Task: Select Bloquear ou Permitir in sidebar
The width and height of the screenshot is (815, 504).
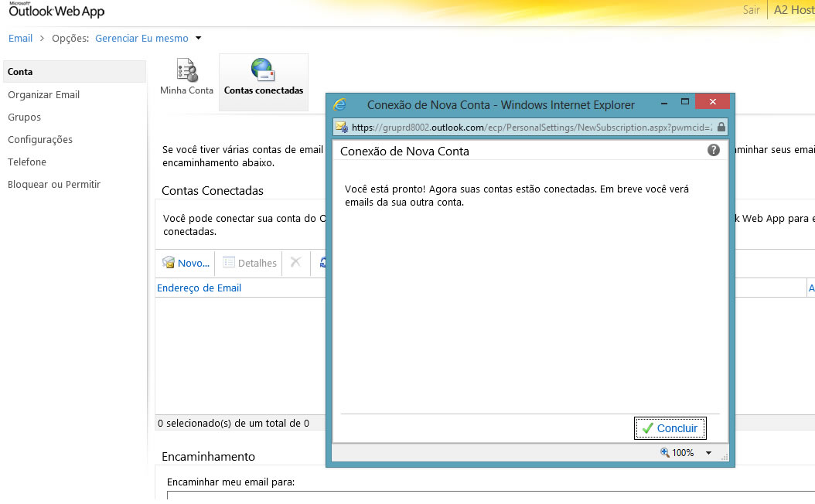Action: click(x=54, y=184)
